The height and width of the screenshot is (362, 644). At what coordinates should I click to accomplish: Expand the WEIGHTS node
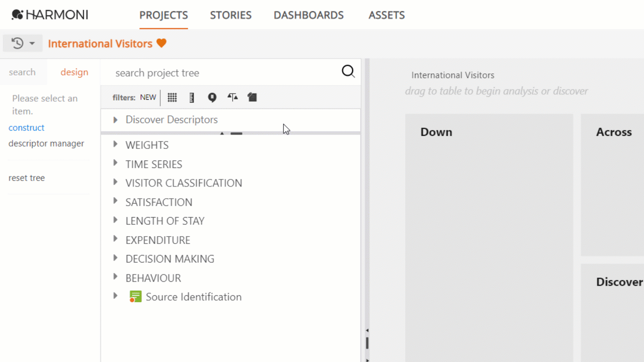pos(115,144)
